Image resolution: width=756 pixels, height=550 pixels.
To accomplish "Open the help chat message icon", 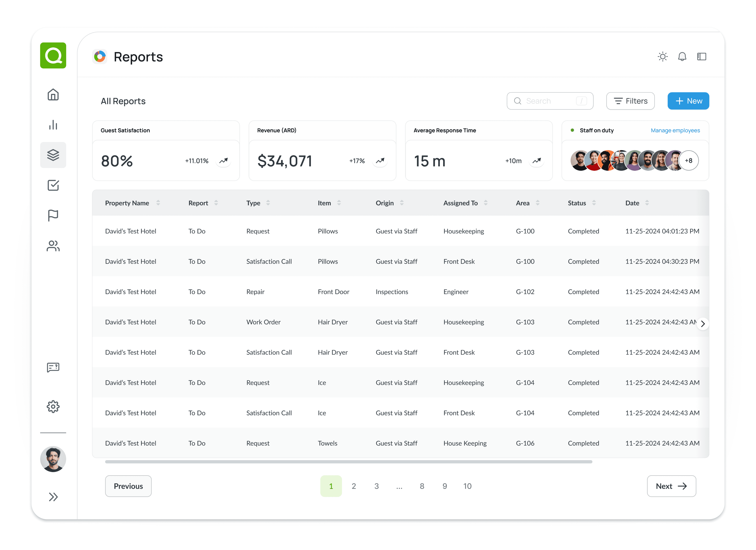I will 53,367.
